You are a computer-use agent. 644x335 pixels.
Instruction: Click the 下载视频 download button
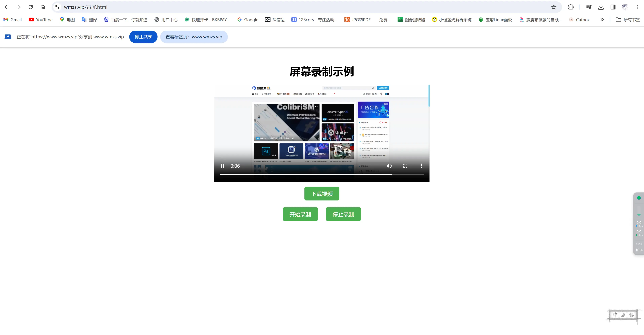(322, 193)
